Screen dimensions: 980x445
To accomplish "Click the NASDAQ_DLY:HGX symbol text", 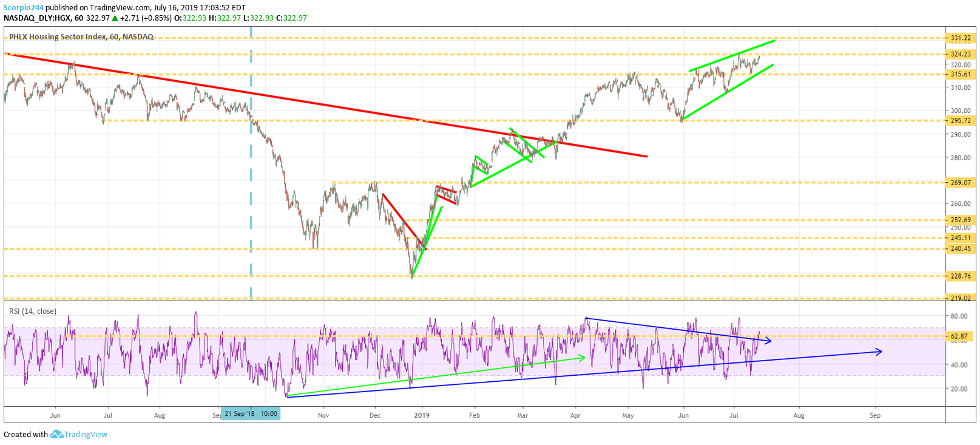I will pos(38,18).
